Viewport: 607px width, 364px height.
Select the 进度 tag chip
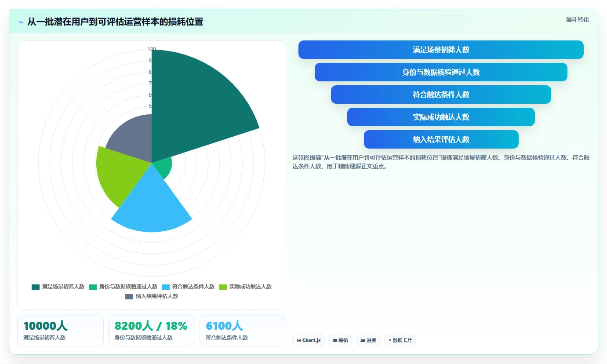pos(368,340)
